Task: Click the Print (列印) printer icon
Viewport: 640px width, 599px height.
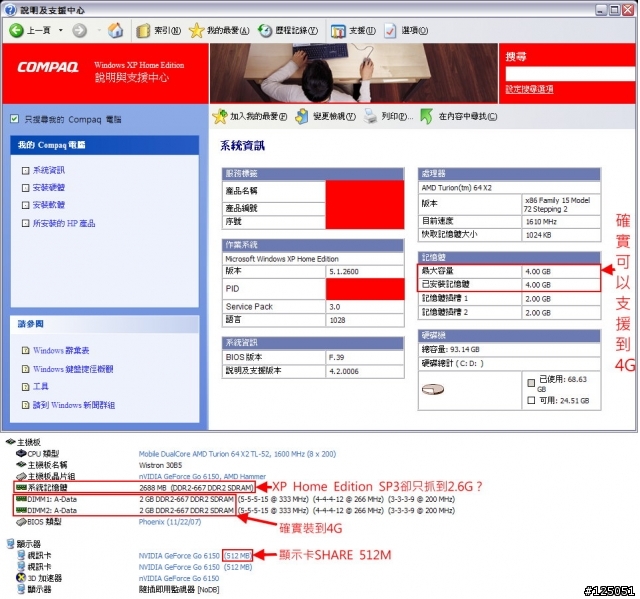Action: pos(370,117)
